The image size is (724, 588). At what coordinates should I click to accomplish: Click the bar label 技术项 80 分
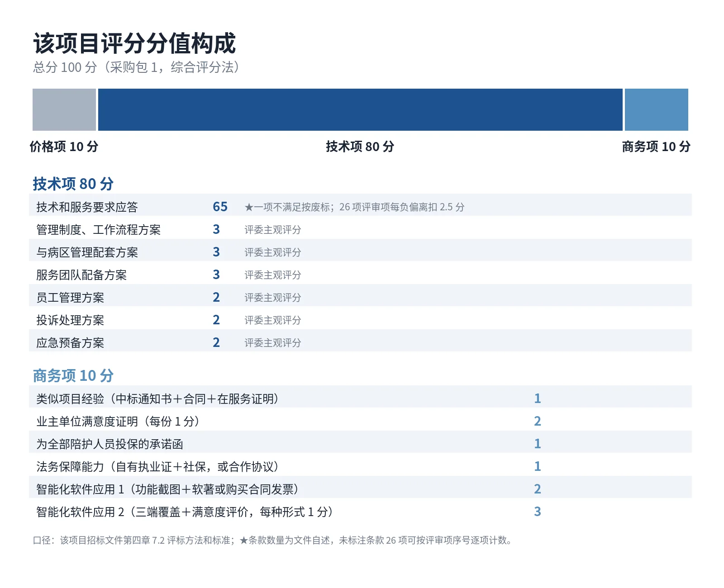(360, 147)
